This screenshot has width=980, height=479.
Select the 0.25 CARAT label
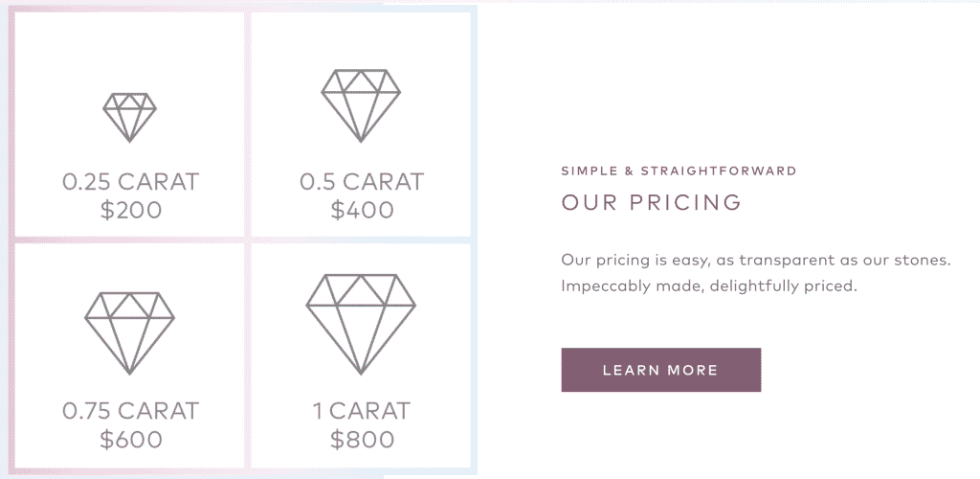130,182
